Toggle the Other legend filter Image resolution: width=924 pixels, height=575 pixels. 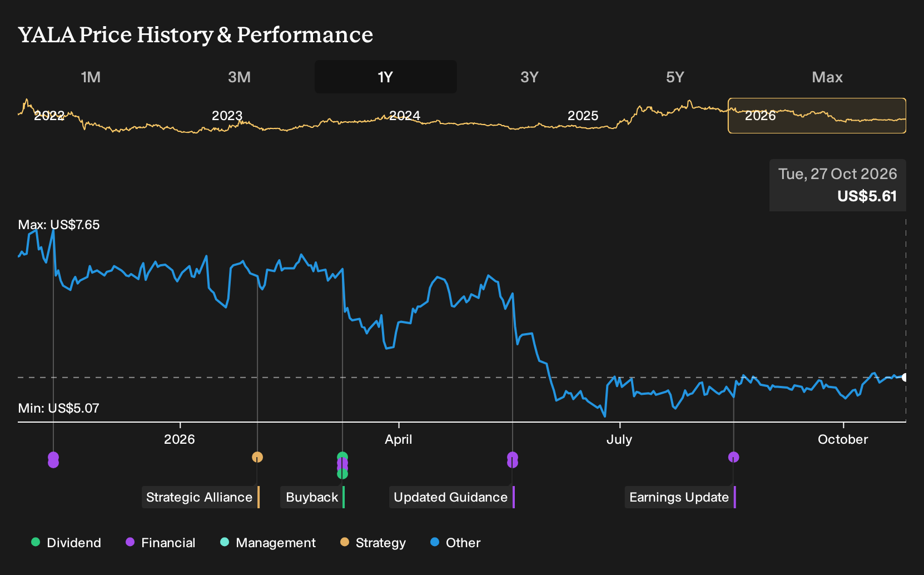(455, 543)
